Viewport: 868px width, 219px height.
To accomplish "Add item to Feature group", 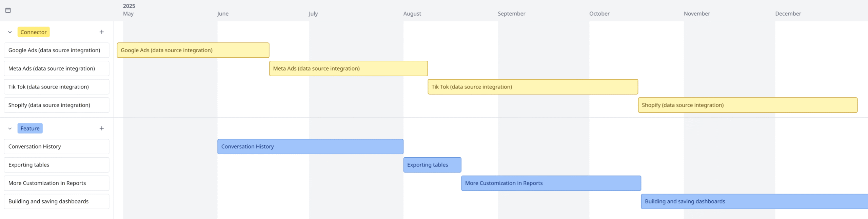I will coord(101,128).
